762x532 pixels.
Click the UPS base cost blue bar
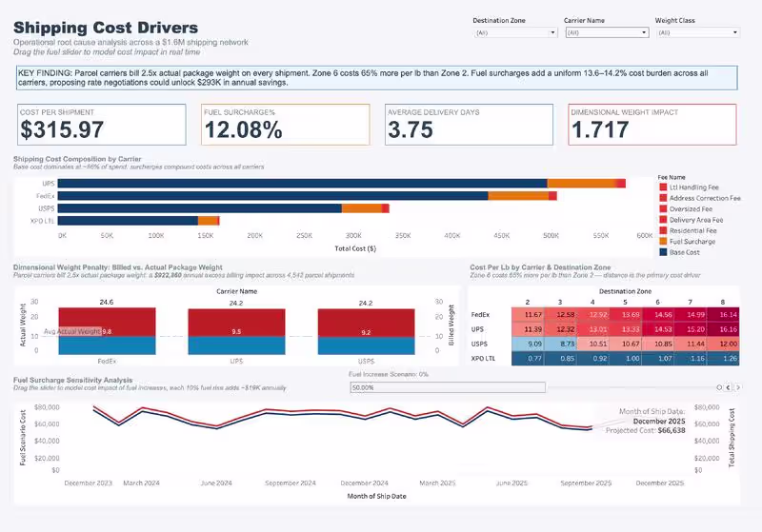[x=302, y=184]
